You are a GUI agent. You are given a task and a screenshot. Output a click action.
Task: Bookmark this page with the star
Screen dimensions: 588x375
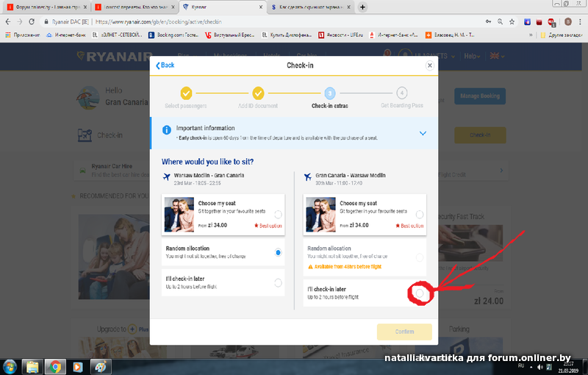[x=512, y=22]
